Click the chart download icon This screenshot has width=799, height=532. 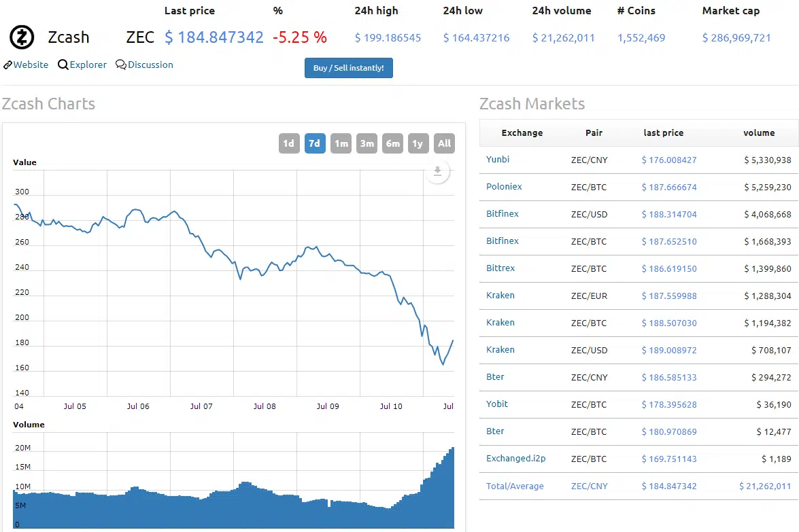point(437,172)
